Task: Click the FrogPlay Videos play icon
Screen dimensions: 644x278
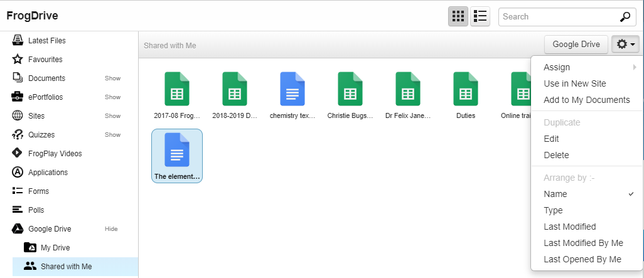Action: click(x=17, y=153)
